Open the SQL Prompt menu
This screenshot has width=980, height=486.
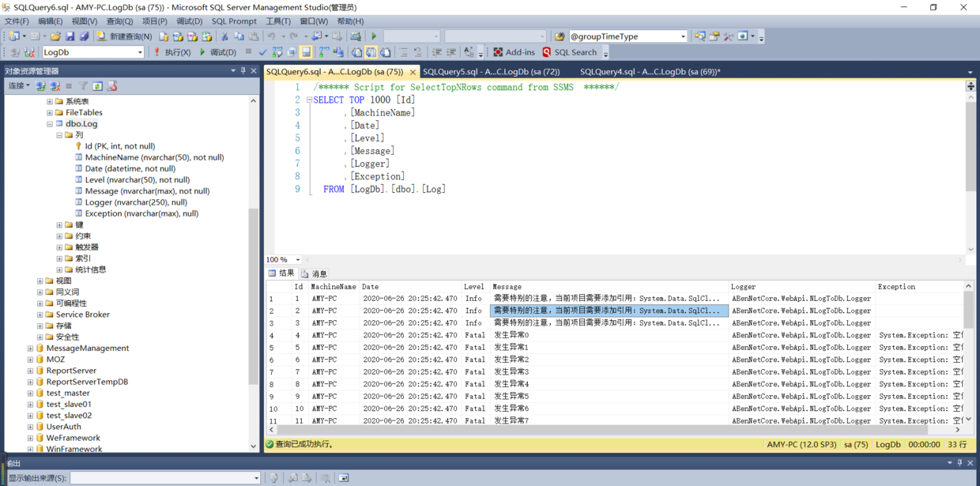(234, 21)
